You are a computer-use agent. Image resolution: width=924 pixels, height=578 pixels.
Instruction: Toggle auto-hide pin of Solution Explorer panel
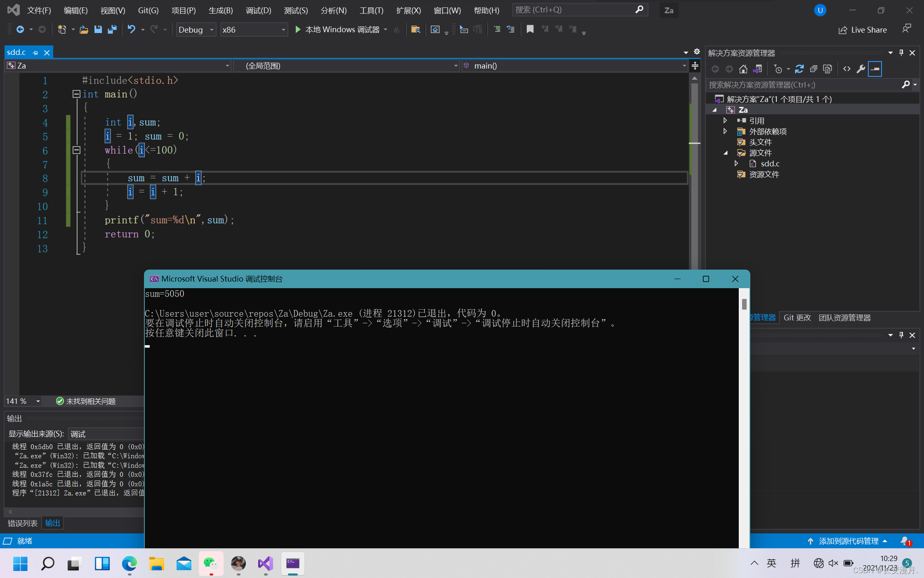[x=901, y=53]
